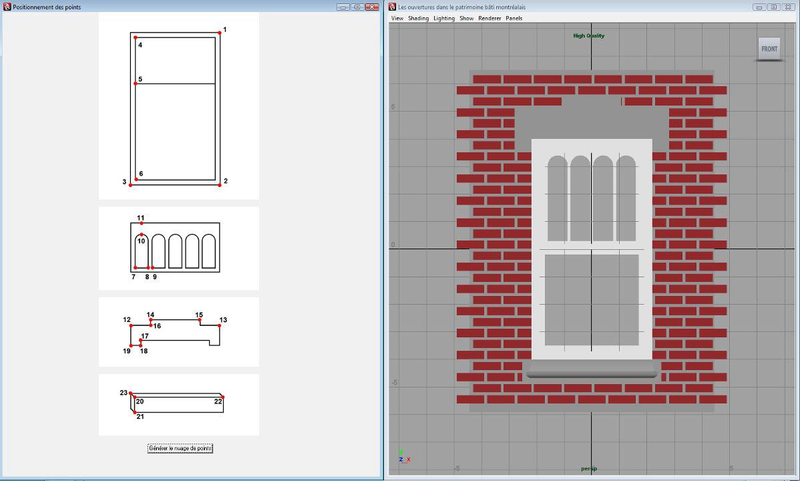Select red point 21 on sill diagram
This screenshot has width=800, height=481.
click(135, 412)
